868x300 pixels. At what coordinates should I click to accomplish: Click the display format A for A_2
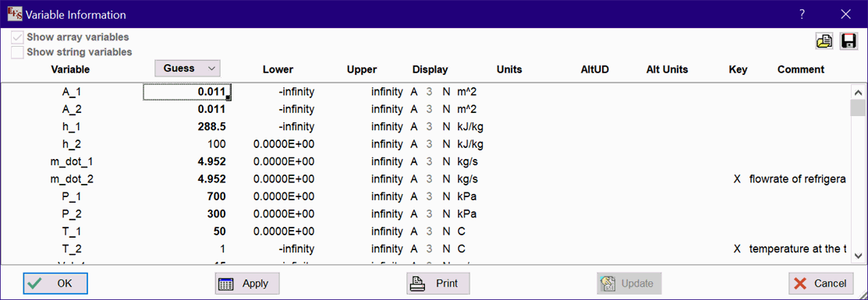(413, 109)
